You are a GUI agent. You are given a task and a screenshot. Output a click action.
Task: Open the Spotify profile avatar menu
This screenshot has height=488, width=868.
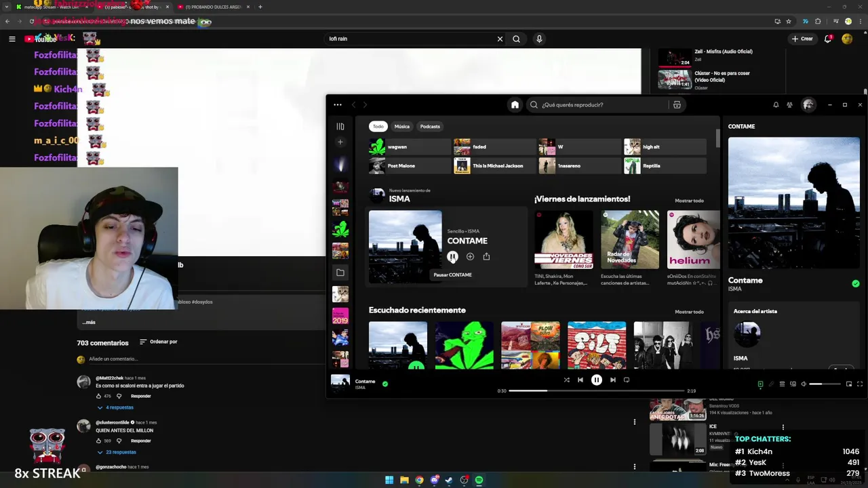click(x=808, y=104)
